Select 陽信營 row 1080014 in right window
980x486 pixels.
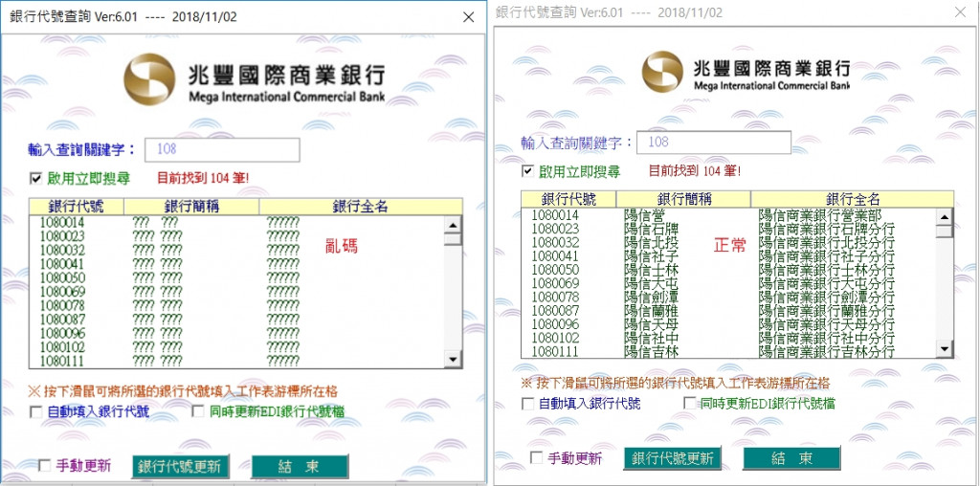(x=728, y=215)
